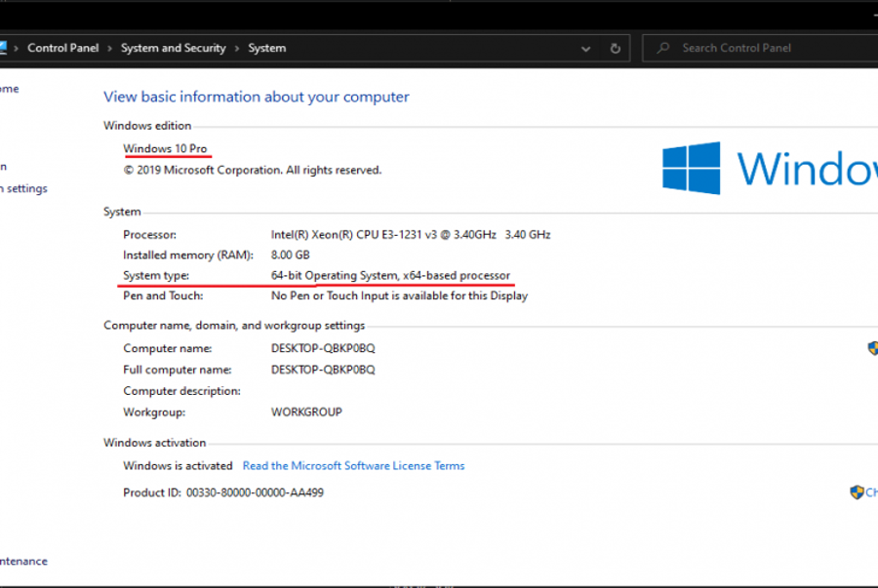Navigate to System and Security breadcrumb
The height and width of the screenshot is (588, 878).
(173, 48)
